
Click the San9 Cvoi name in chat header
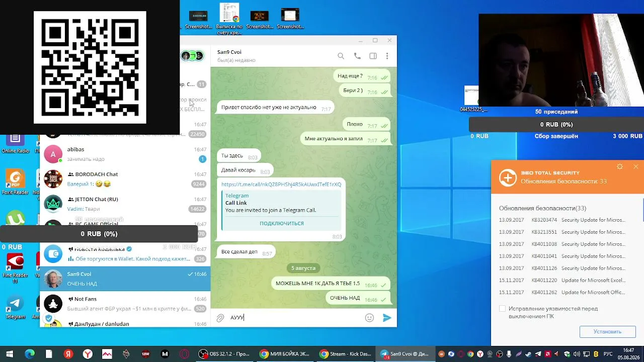point(229,52)
